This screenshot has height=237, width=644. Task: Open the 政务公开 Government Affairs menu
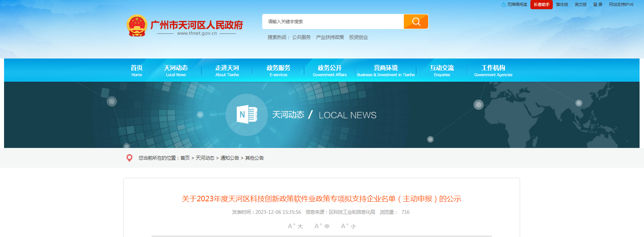[330, 70]
